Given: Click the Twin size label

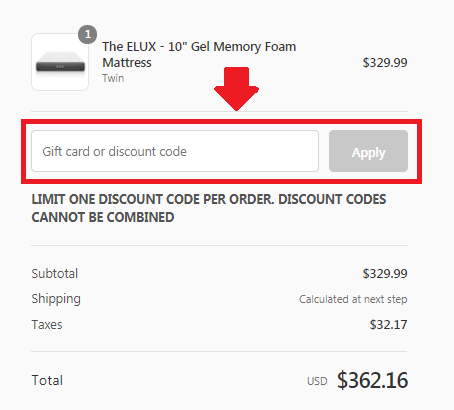Looking at the screenshot, I should (x=113, y=78).
